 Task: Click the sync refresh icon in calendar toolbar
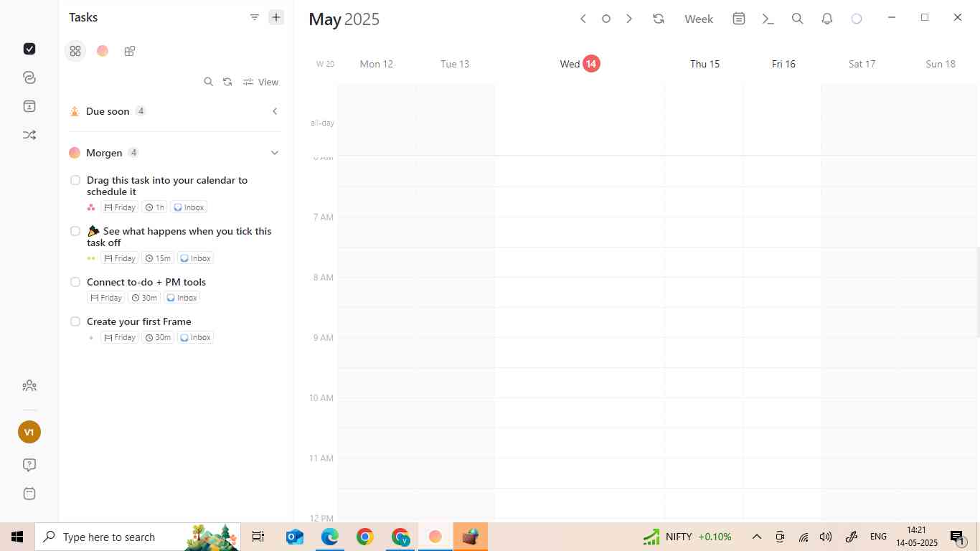pyautogui.click(x=659, y=19)
